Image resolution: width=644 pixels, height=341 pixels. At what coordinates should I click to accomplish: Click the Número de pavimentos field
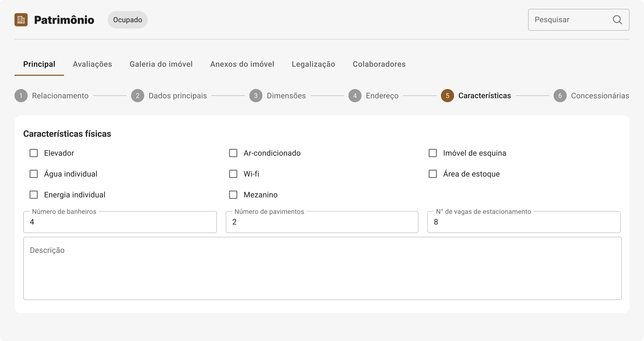(x=322, y=222)
